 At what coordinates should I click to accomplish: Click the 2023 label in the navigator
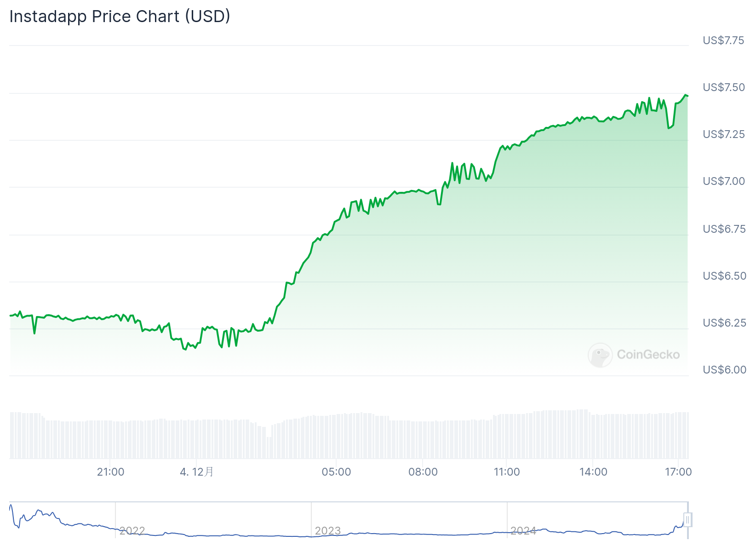click(328, 531)
